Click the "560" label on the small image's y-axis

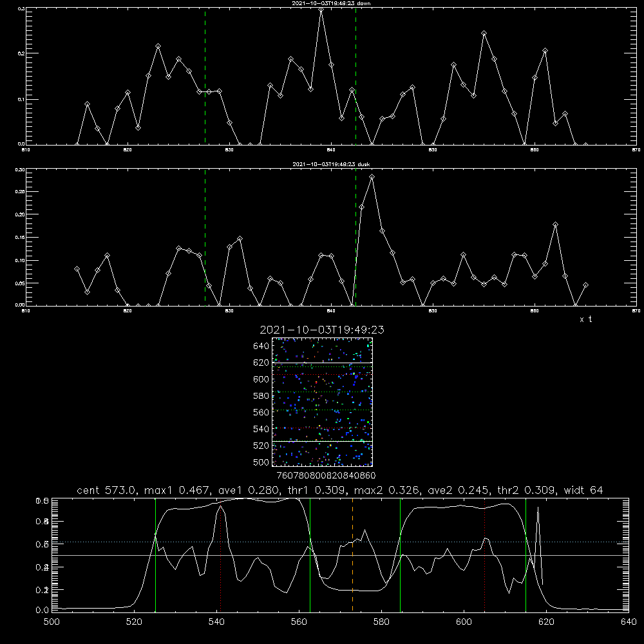tap(261, 412)
